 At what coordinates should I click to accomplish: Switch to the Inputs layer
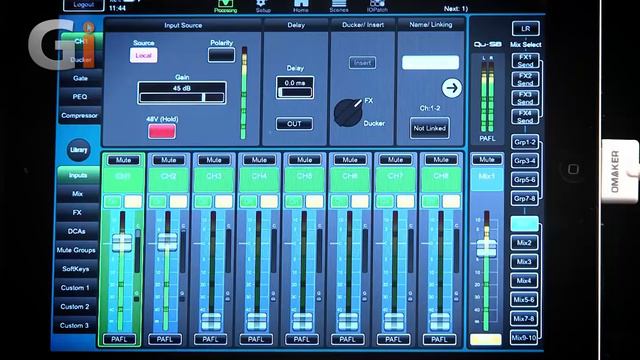tap(78, 175)
